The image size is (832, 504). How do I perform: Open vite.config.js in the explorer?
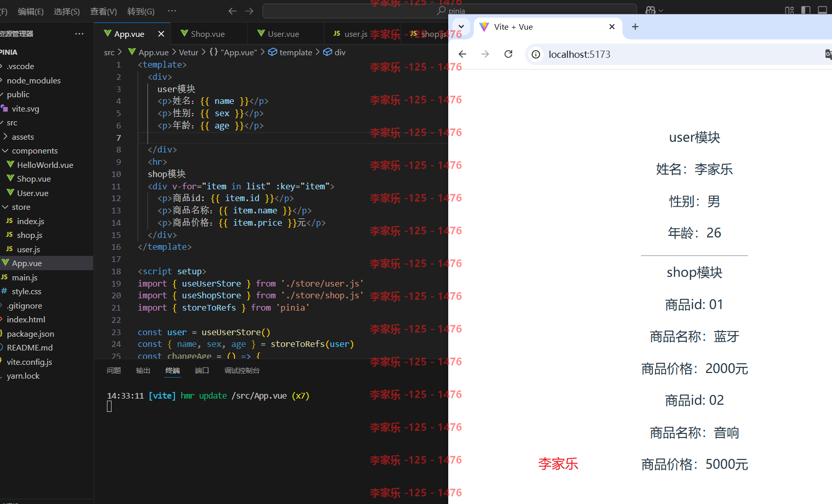click(x=30, y=362)
